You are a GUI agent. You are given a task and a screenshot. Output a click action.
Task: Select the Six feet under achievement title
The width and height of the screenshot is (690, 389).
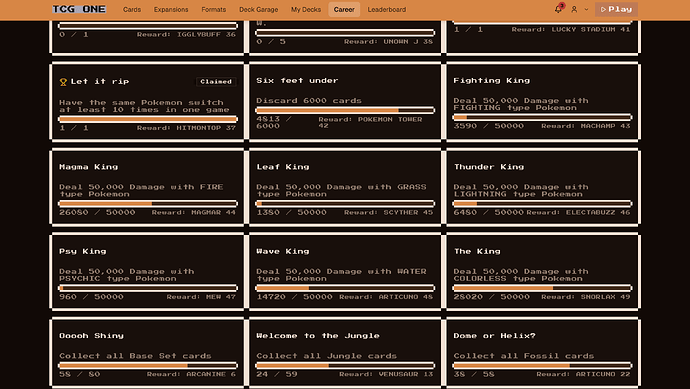coord(297,81)
